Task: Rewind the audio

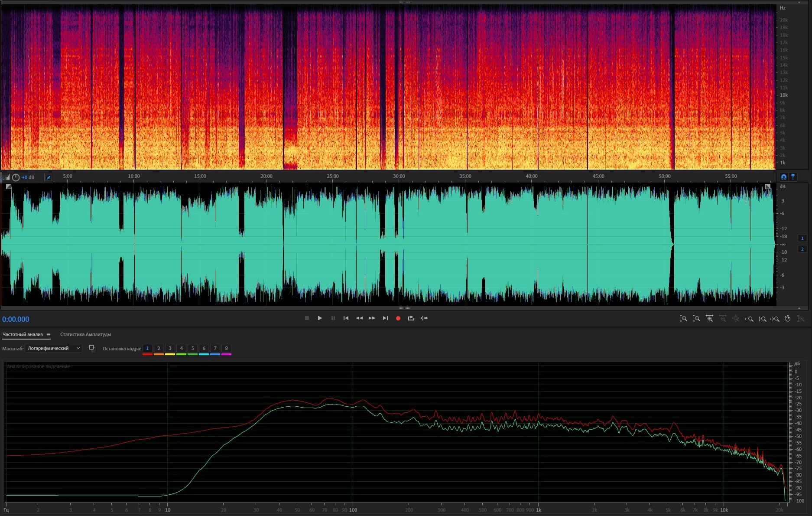Action: click(x=359, y=318)
